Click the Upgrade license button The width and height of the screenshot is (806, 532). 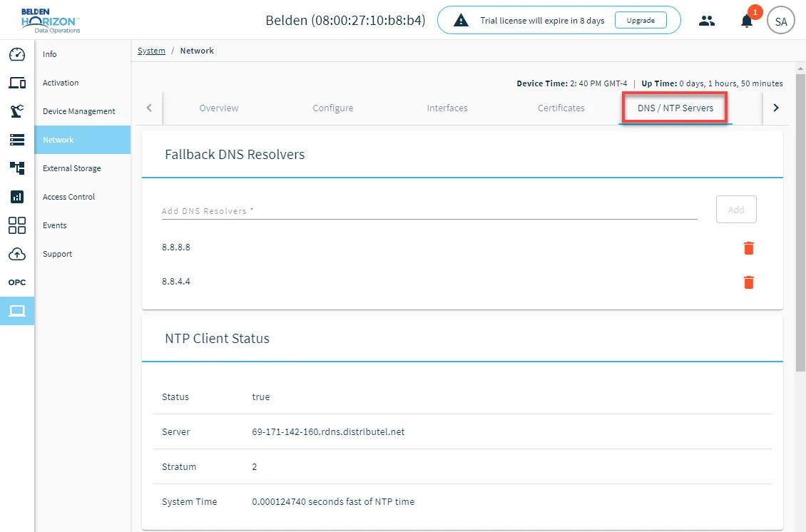641,21
